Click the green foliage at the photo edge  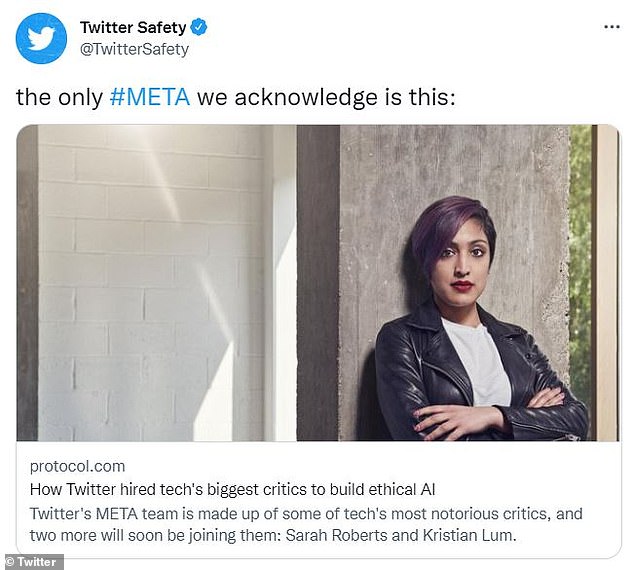click(x=579, y=250)
